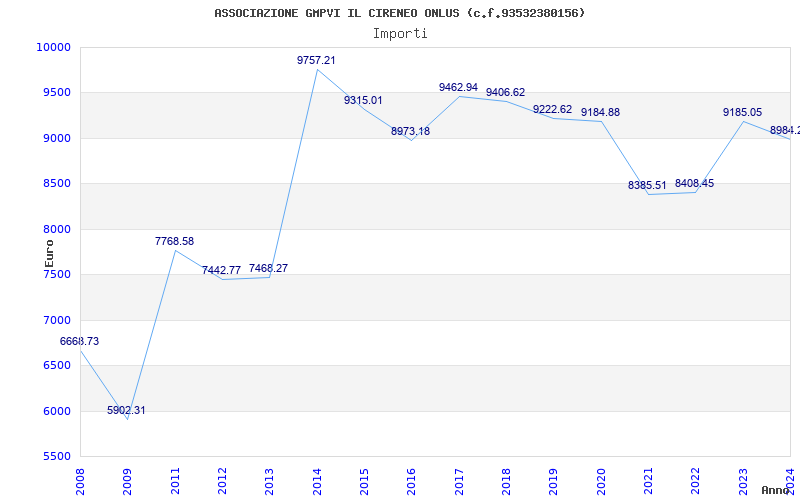Image resolution: width=800 pixels, height=500 pixels.
Task: Select data label 7442.77
Action: pyautogui.click(x=221, y=270)
